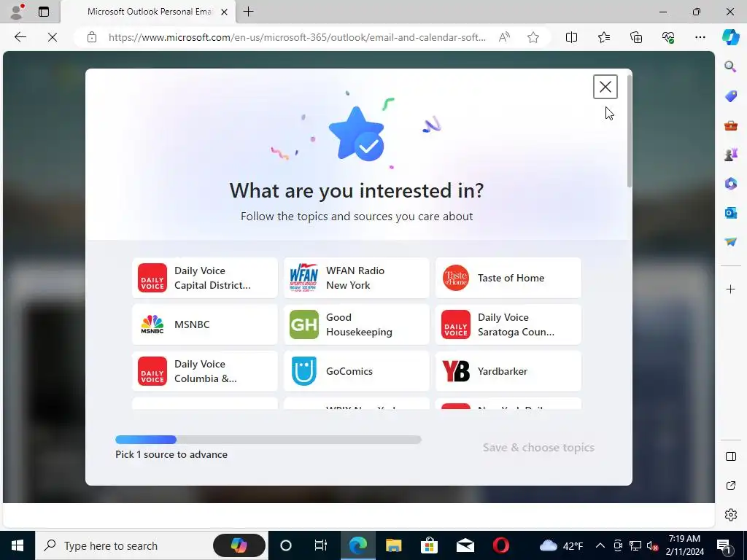Viewport: 747px width, 560px height.
Task: Click Save & choose topics button
Action: (538, 448)
